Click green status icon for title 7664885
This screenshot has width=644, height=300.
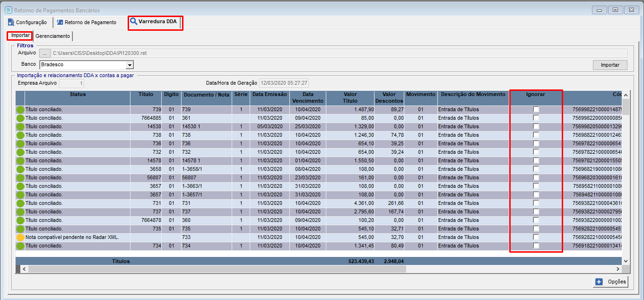[20, 118]
